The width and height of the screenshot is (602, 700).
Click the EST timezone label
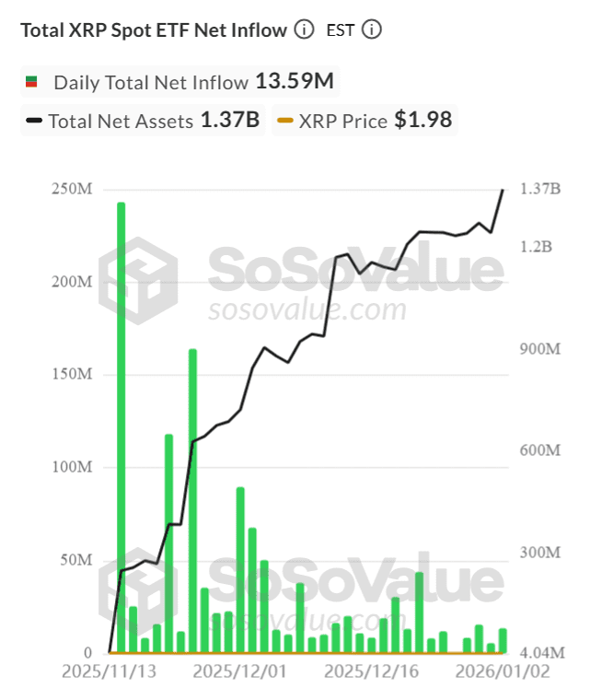tap(340, 30)
